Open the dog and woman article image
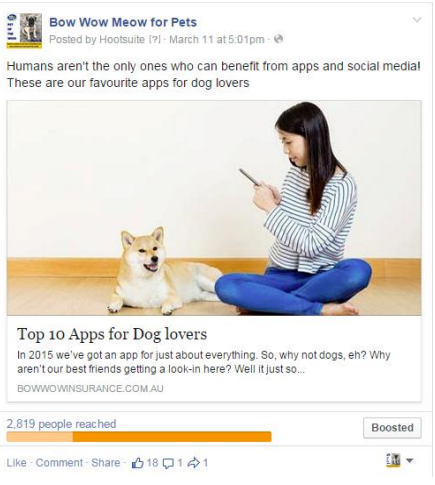The width and height of the screenshot is (435, 485). pos(214,208)
